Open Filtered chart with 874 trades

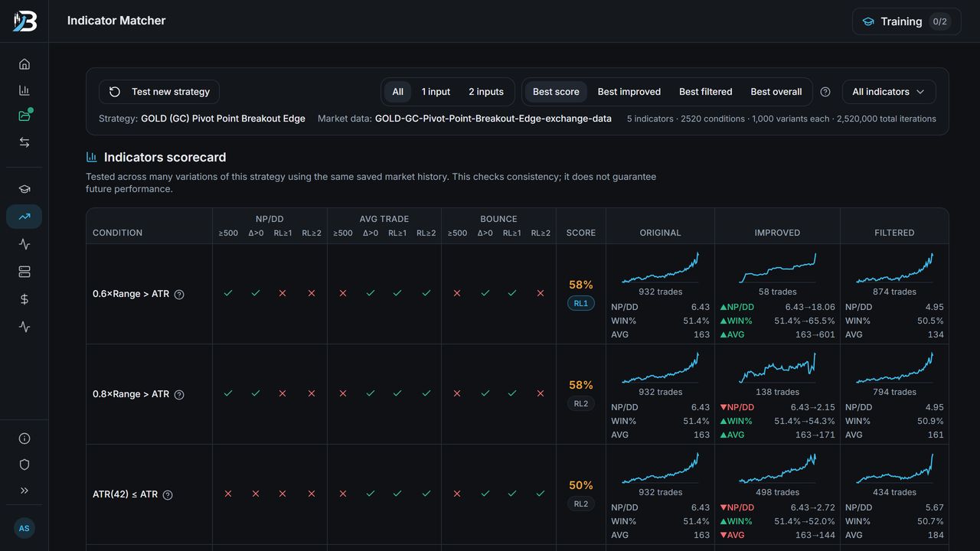[x=894, y=268]
